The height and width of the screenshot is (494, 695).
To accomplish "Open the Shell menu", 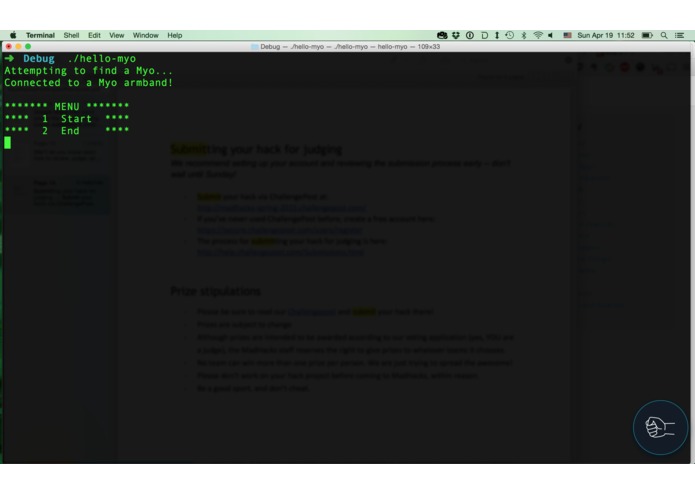I will (71, 35).
